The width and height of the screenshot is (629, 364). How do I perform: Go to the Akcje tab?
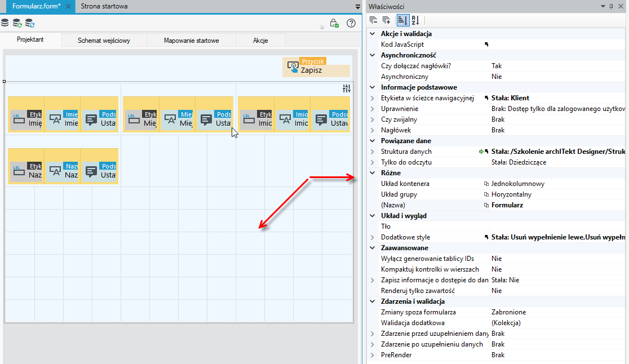pos(260,41)
